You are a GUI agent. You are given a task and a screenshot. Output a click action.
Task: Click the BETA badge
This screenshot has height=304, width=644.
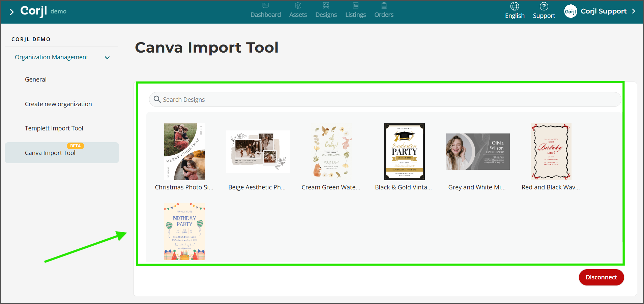tap(76, 146)
